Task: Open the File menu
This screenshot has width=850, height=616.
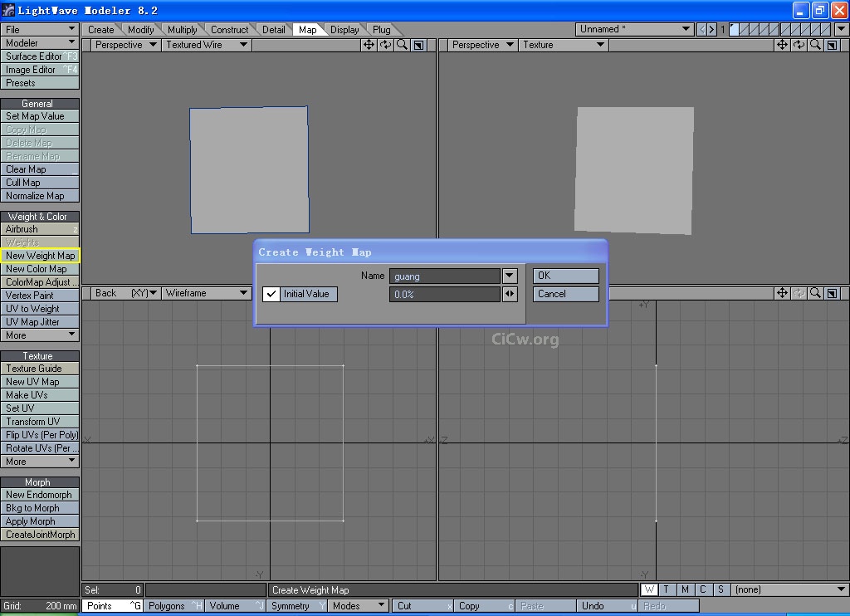Action: click(40, 29)
